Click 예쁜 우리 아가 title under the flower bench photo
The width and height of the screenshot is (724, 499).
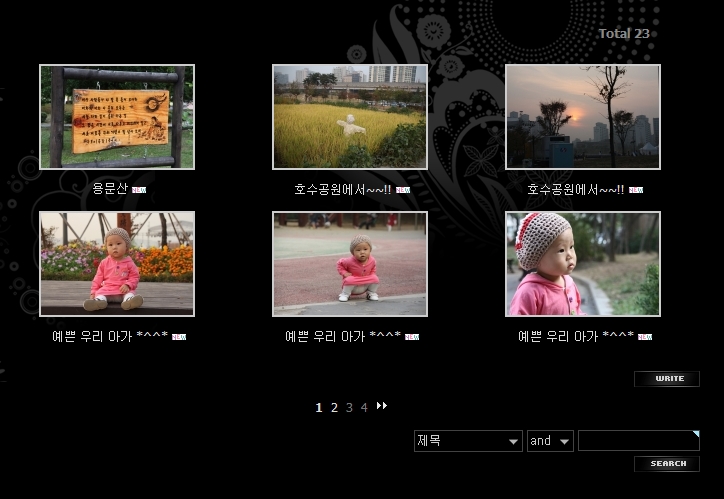tap(110, 336)
